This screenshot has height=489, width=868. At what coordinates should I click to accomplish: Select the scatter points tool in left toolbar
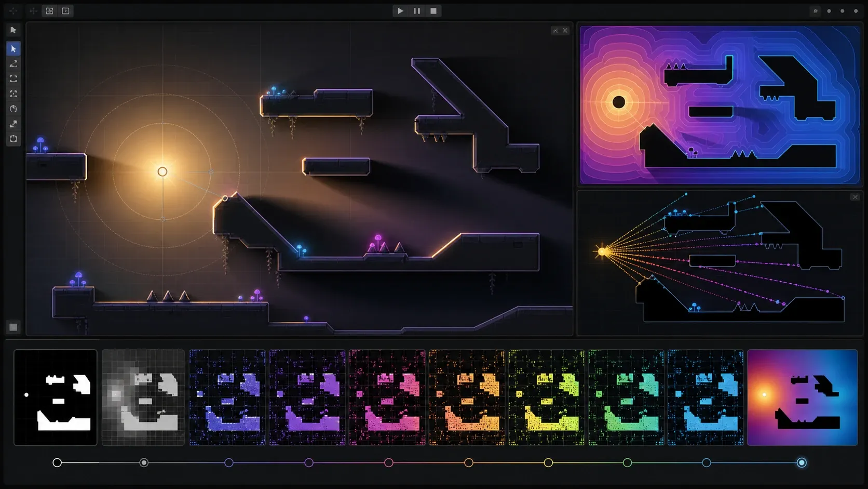click(x=13, y=94)
